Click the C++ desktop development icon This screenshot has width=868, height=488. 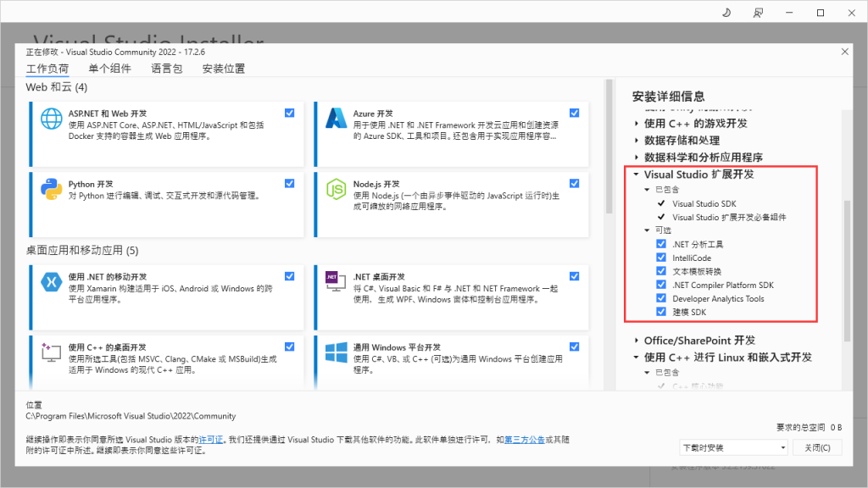point(51,352)
